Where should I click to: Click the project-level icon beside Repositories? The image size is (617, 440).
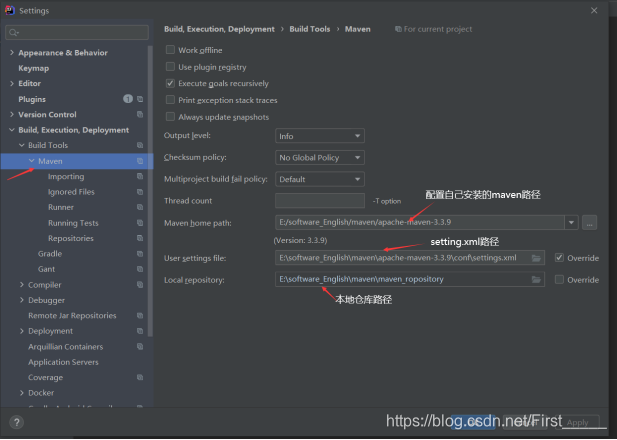coord(140,238)
